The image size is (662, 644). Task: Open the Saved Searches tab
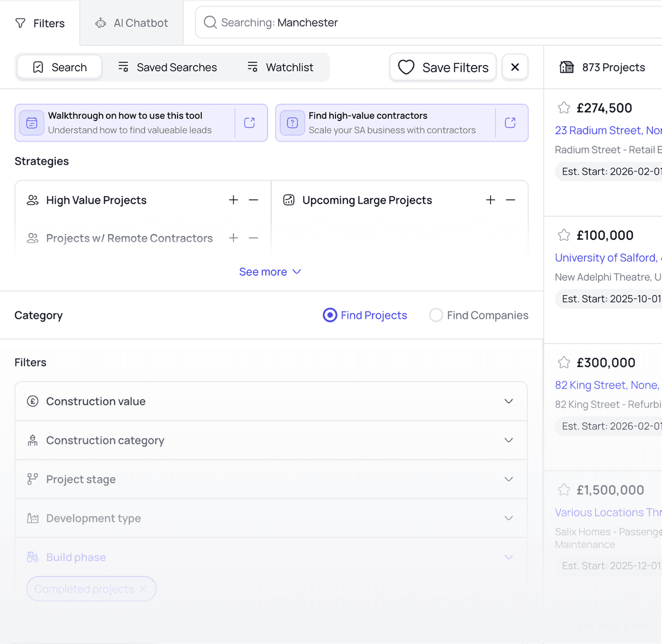tap(167, 67)
